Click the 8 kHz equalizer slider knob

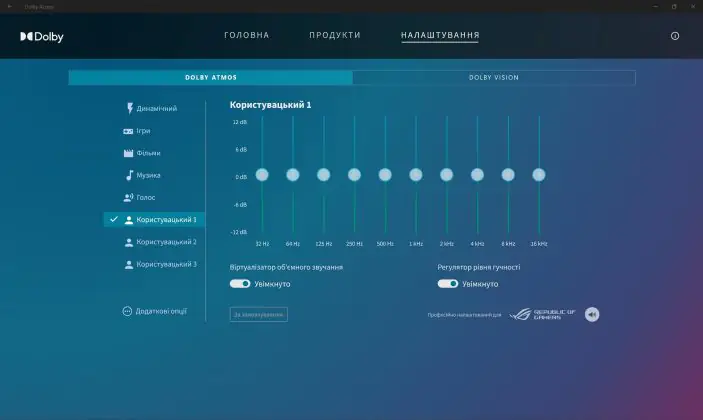508,175
